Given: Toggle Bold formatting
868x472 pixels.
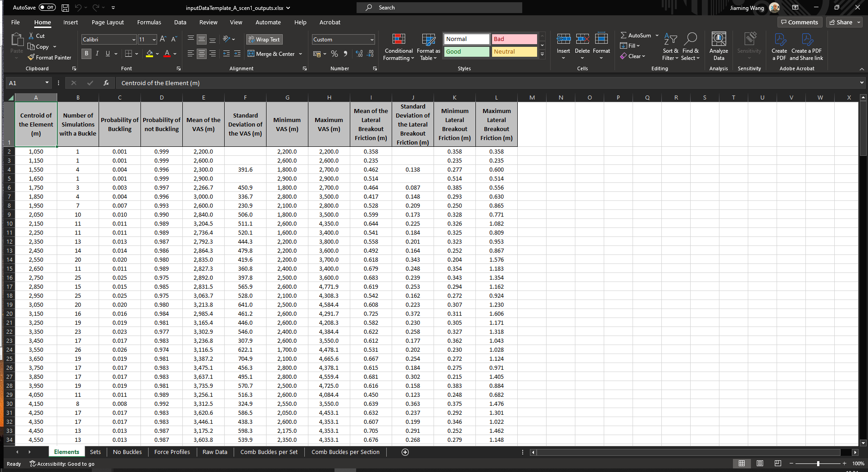Looking at the screenshot, I should 86,54.
